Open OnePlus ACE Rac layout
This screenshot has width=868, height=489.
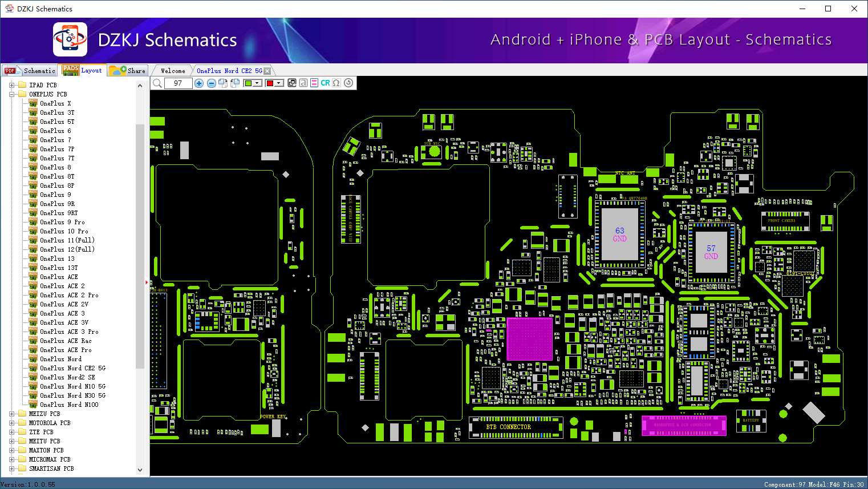66,341
